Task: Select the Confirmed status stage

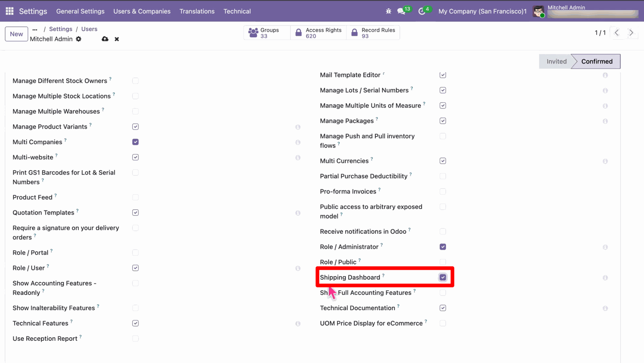Action: coord(597,61)
